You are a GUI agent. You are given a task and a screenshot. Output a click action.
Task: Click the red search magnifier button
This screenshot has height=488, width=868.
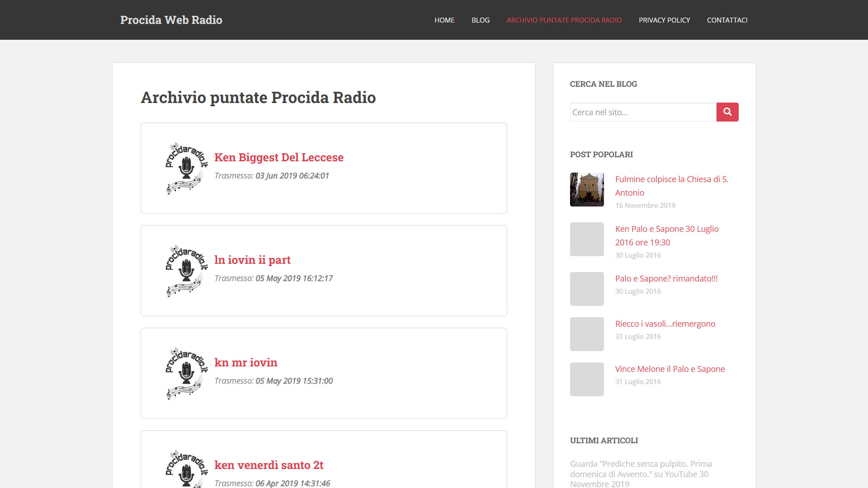727,112
